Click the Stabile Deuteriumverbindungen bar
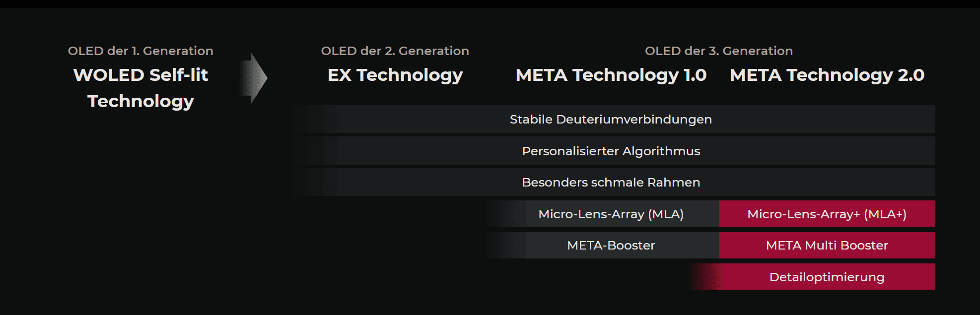 tap(614, 119)
